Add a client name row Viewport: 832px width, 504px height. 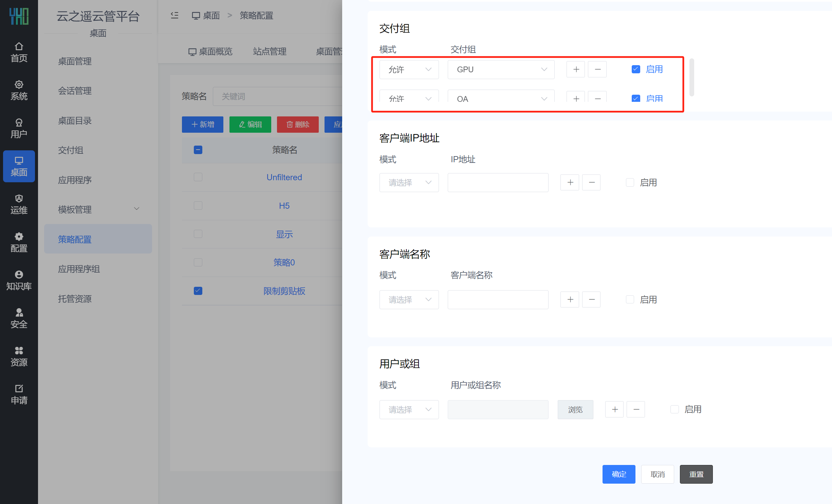[570, 299]
